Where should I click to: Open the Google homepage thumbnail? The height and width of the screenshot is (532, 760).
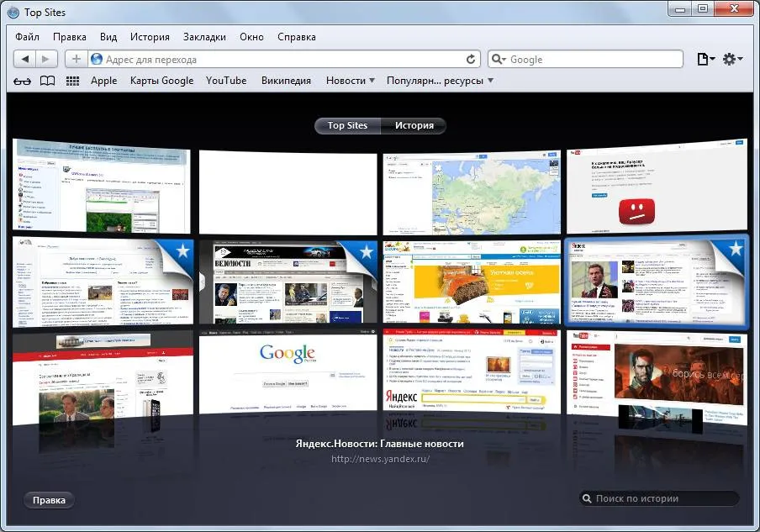(x=288, y=372)
